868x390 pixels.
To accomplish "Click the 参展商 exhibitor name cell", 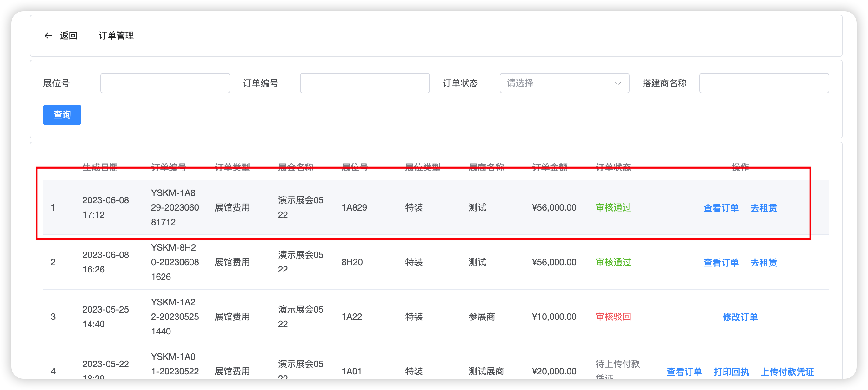I will coord(482,317).
